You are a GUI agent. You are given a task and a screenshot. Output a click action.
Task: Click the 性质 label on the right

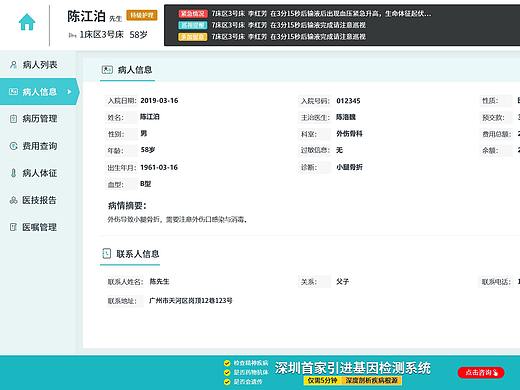click(490, 101)
